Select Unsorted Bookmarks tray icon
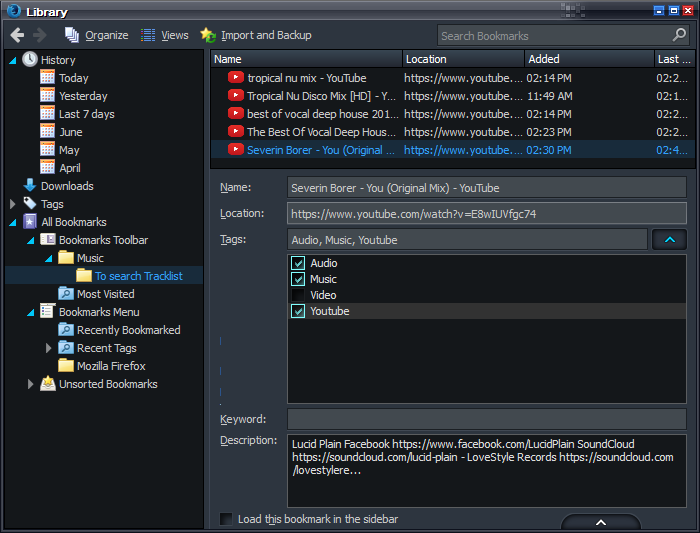This screenshot has height=533, width=700. click(x=48, y=383)
